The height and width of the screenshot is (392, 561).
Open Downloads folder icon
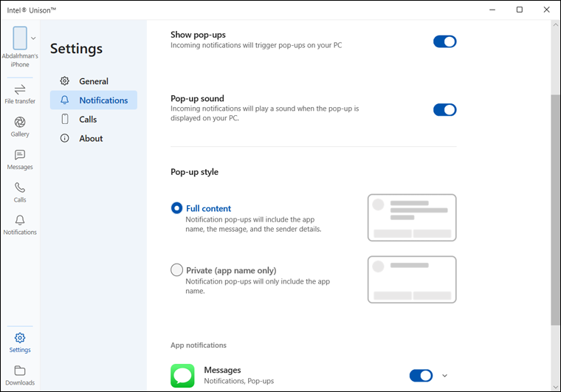pyautogui.click(x=20, y=374)
